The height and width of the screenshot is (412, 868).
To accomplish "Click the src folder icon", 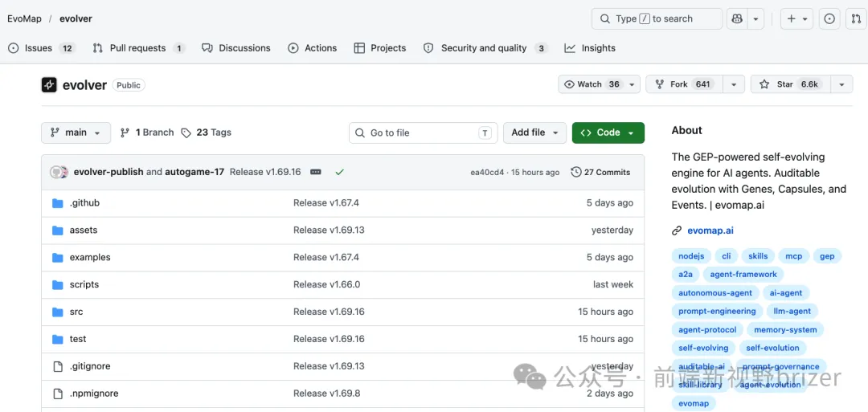I will pos(58,312).
